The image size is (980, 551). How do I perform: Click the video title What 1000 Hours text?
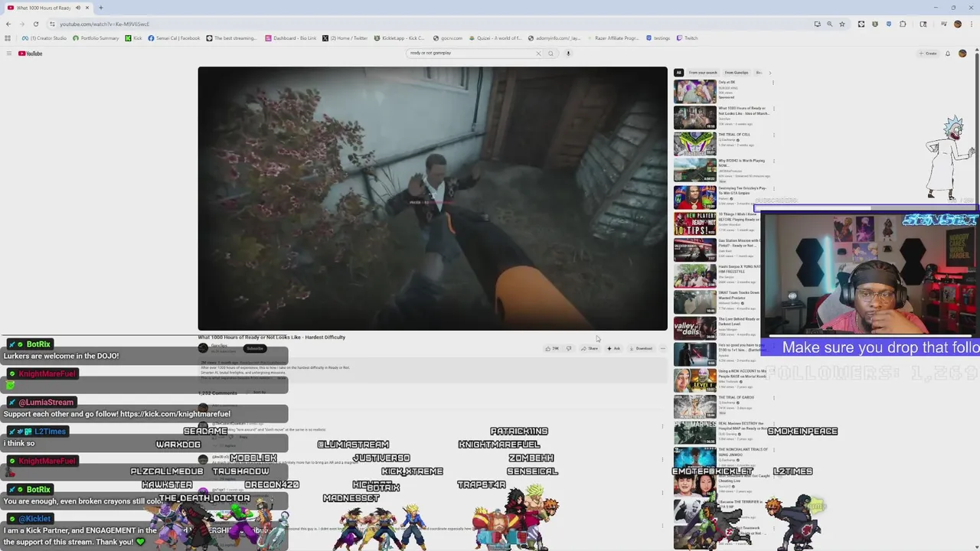coord(272,337)
